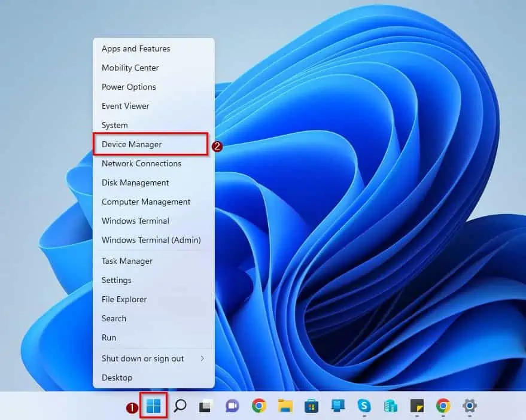
Task: Click the Windows Start button
Action: click(x=154, y=406)
